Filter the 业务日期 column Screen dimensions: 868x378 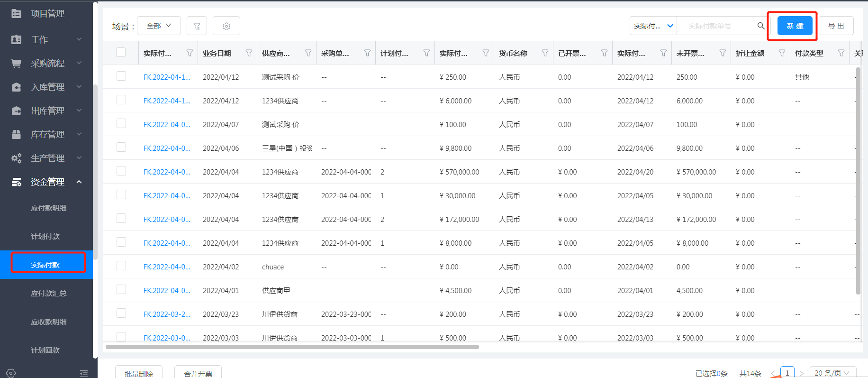(x=249, y=53)
